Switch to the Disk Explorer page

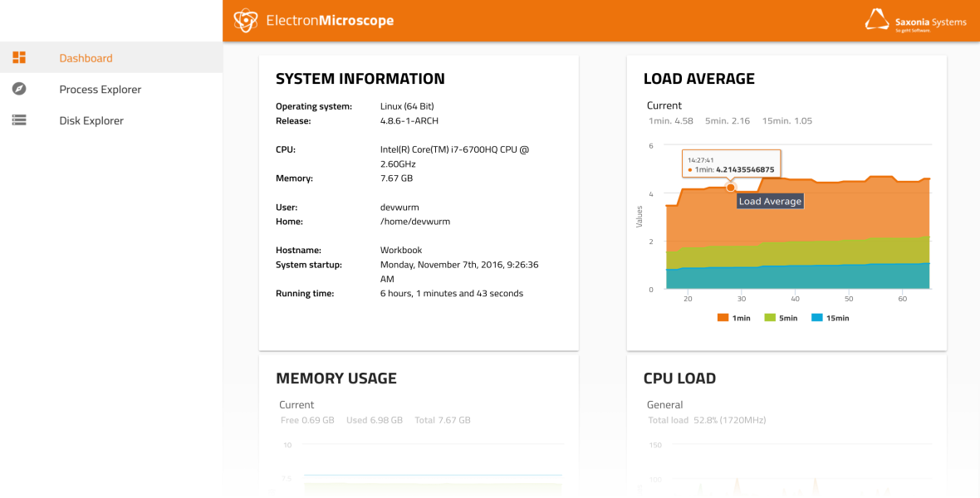coord(91,121)
